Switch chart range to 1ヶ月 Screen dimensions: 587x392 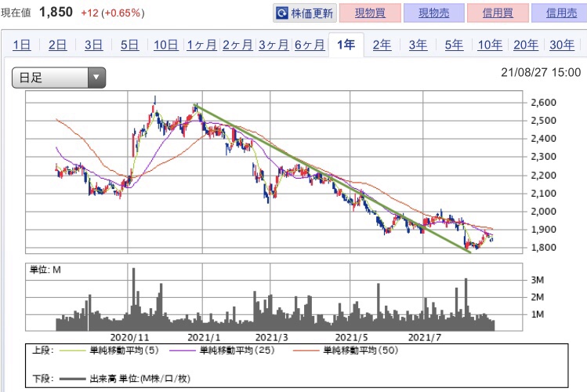(201, 45)
